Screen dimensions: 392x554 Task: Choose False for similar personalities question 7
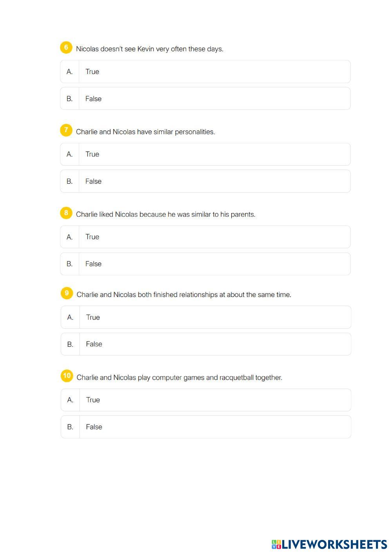(205, 181)
